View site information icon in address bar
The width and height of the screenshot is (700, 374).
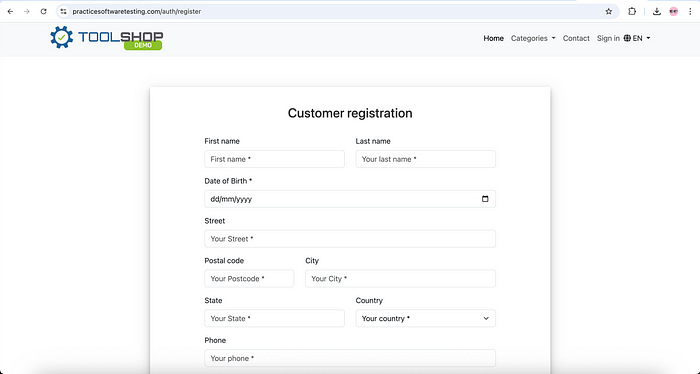coord(63,12)
